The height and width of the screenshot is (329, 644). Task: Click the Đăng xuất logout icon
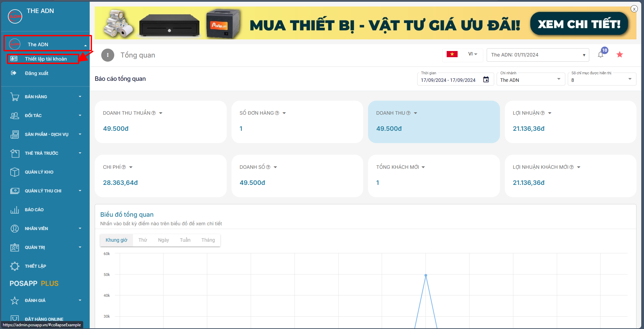pyautogui.click(x=14, y=73)
